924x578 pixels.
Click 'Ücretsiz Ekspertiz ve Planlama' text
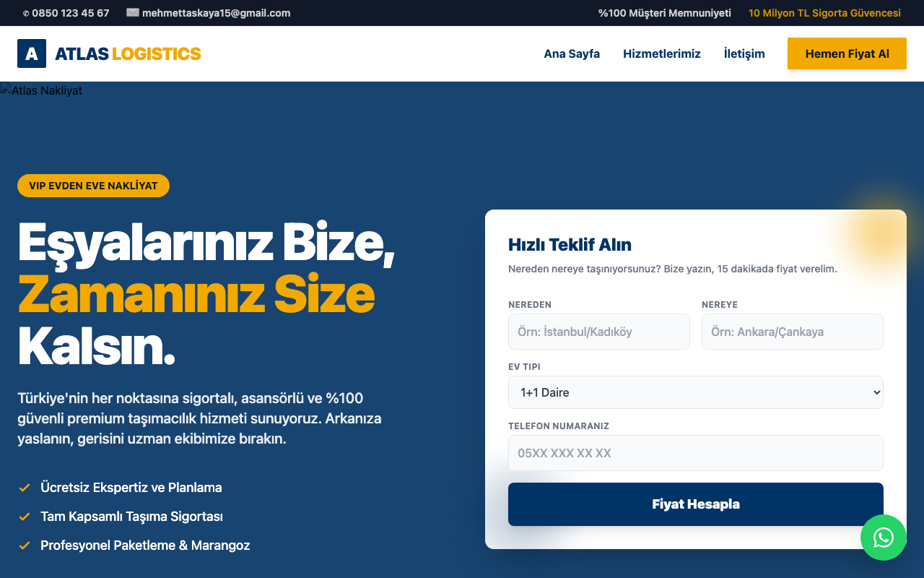(x=131, y=488)
